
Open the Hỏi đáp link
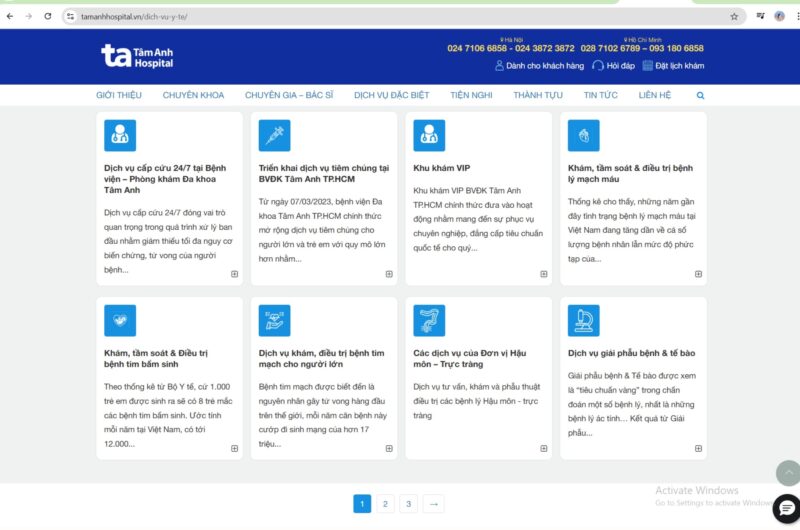coord(613,66)
